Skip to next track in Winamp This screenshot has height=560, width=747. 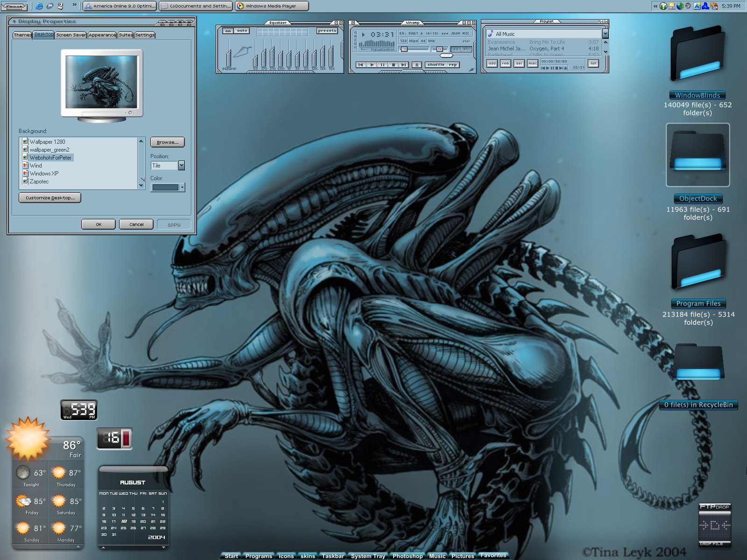[x=404, y=65]
